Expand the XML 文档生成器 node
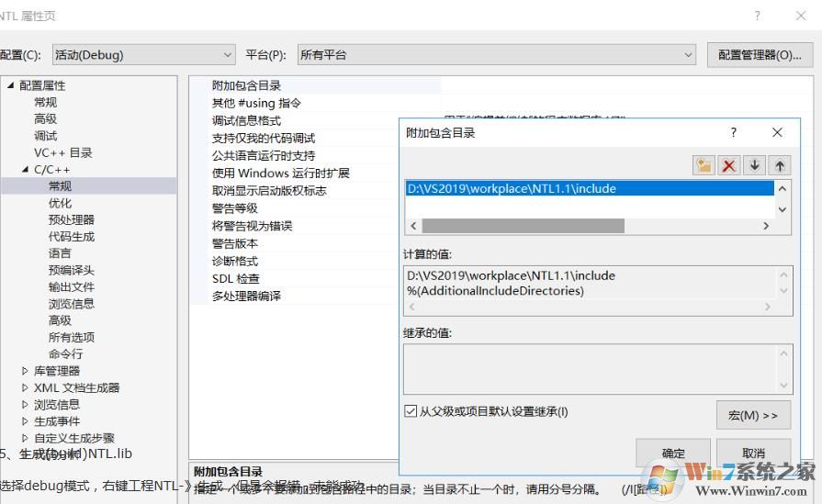The width and height of the screenshot is (822, 504). tap(25, 387)
